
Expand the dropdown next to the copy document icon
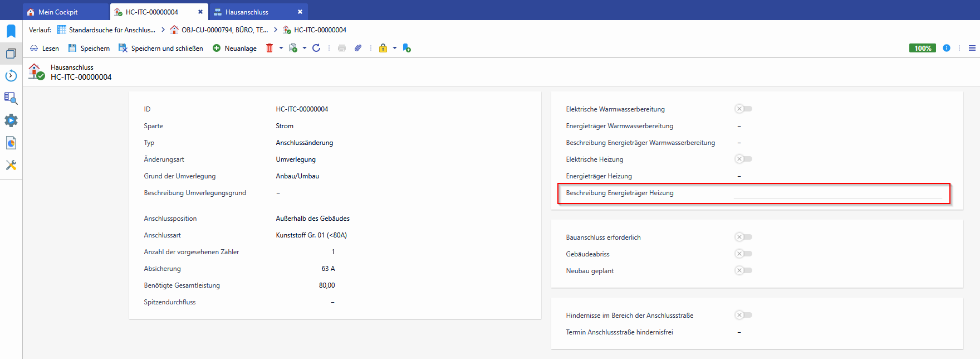(305, 48)
